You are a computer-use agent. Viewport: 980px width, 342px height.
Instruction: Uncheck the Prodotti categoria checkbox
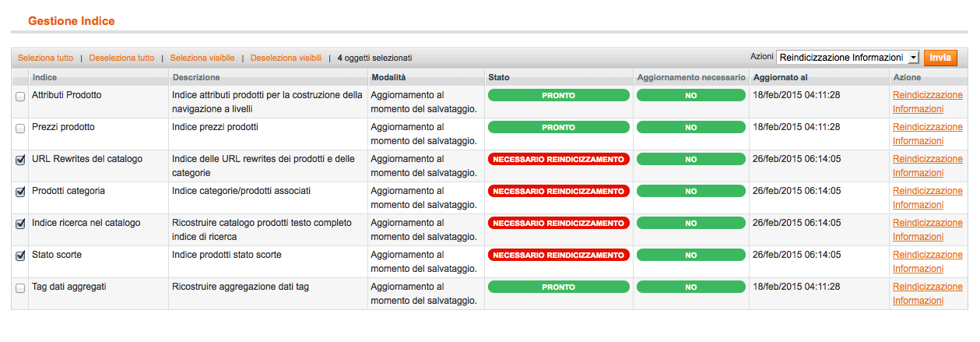[x=20, y=192]
